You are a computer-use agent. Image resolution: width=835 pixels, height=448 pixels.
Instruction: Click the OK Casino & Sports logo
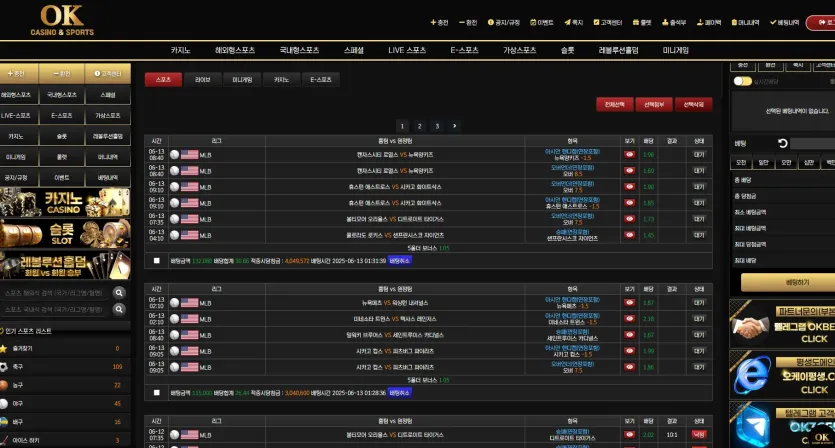[62, 20]
